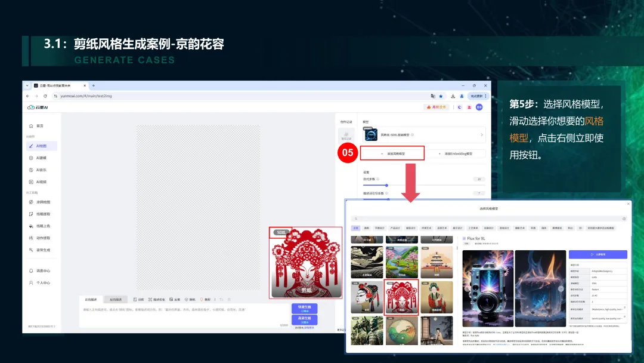Select the Temple of Heaven style thumbnail

(x=436, y=262)
